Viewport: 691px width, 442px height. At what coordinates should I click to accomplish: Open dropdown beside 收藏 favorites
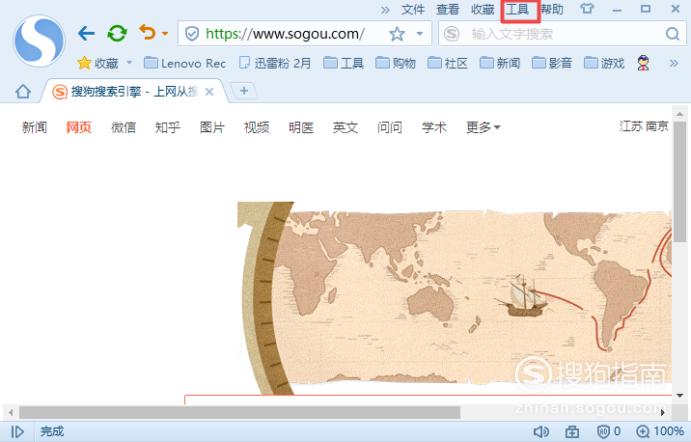(x=129, y=63)
